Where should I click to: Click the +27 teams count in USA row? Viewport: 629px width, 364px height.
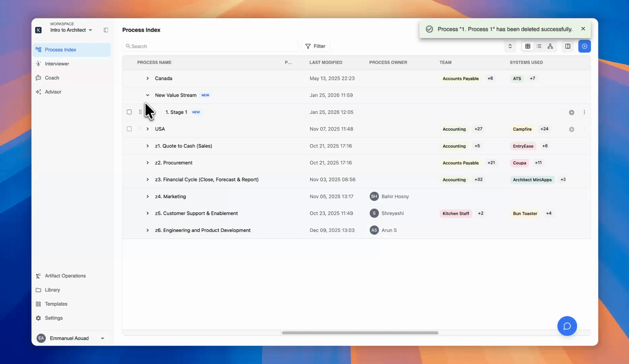tap(478, 129)
